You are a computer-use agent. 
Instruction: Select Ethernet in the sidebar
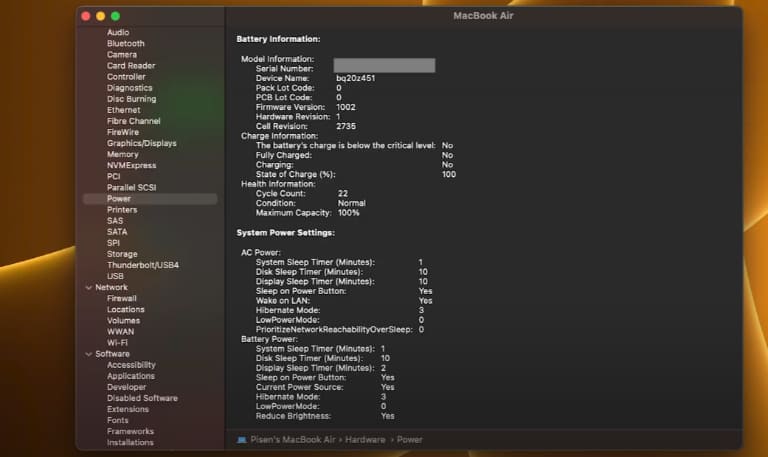[x=123, y=110]
